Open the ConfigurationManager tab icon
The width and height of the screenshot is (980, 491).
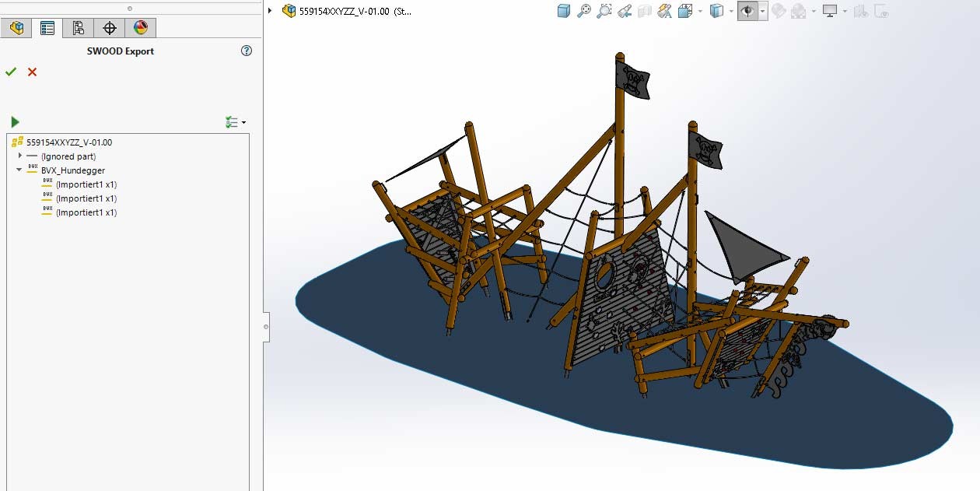(78, 28)
